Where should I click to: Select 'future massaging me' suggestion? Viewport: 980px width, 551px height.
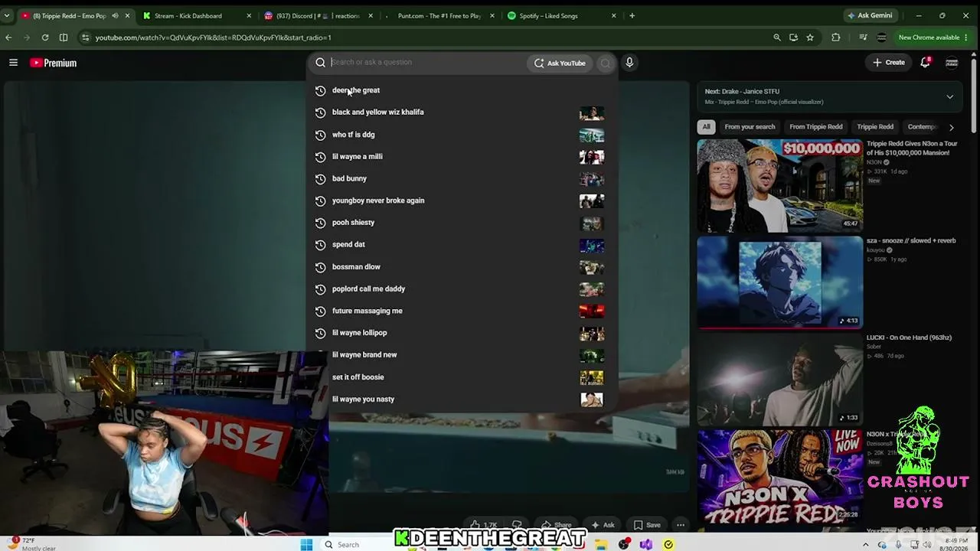click(462, 311)
